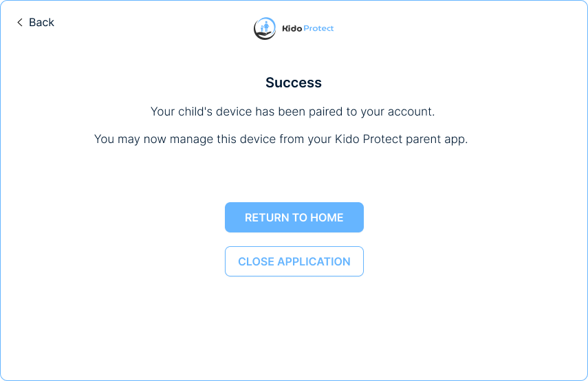Click the Back chevron arrow icon
This screenshot has width=588, height=381.
(20, 23)
